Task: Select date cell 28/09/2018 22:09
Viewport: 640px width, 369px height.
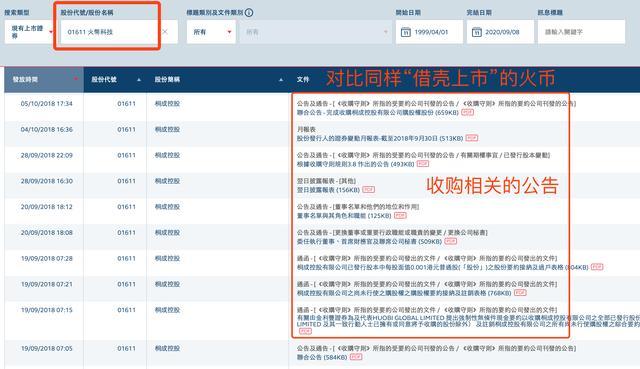Action: pyautogui.click(x=47, y=155)
